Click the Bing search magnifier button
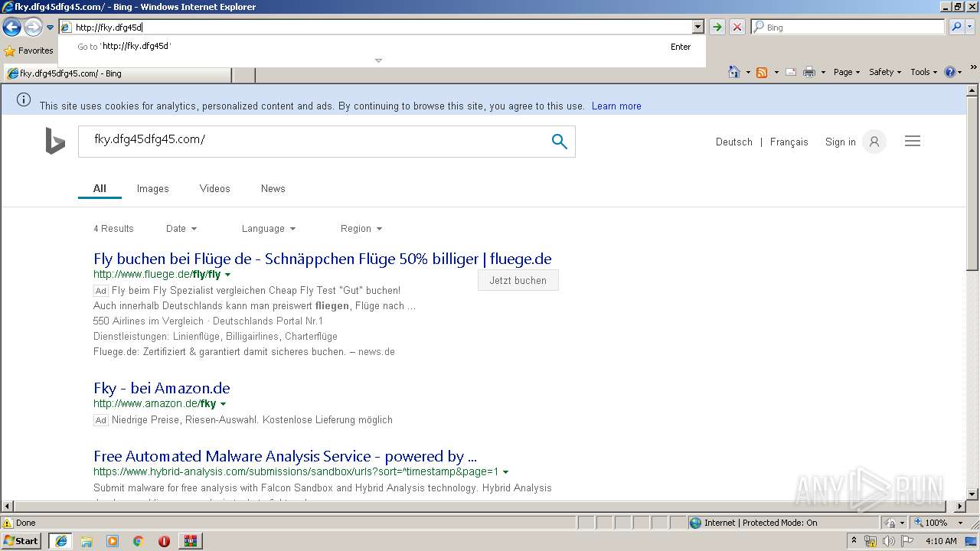This screenshot has width=980, height=551. click(560, 141)
